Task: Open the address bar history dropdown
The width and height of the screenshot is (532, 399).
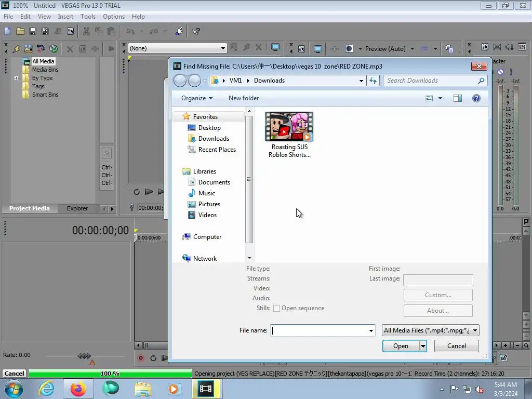Action: (x=361, y=81)
